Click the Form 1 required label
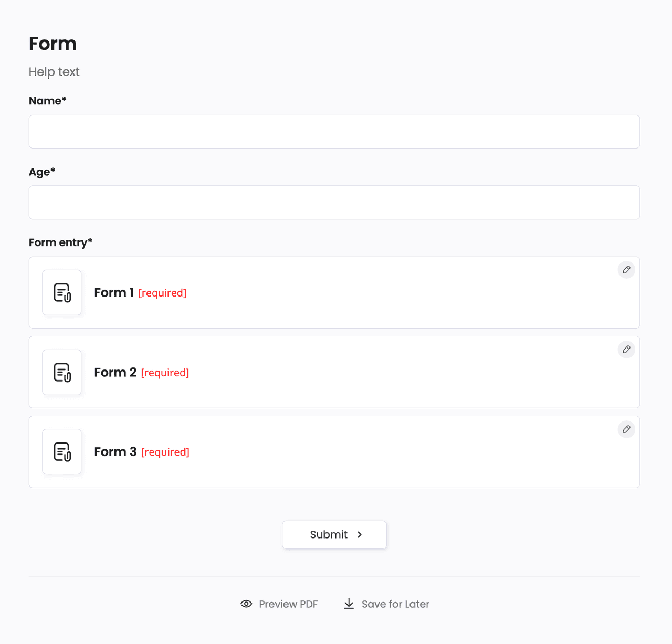Viewport: 672px width, 644px height. (162, 293)
